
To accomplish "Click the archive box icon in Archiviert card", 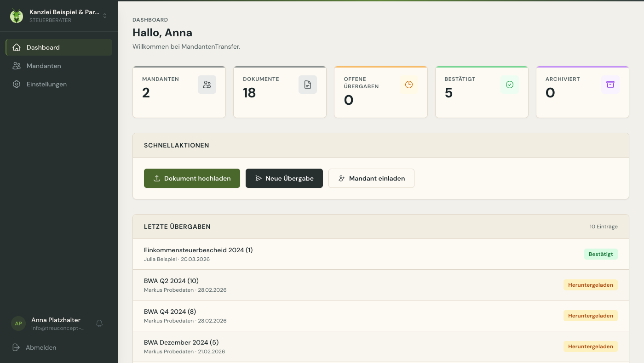I will point(610,85).
